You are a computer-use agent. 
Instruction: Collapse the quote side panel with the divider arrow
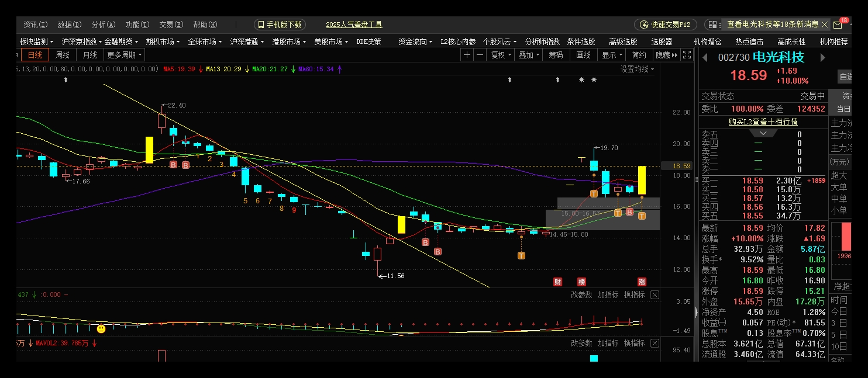[696, 312]
